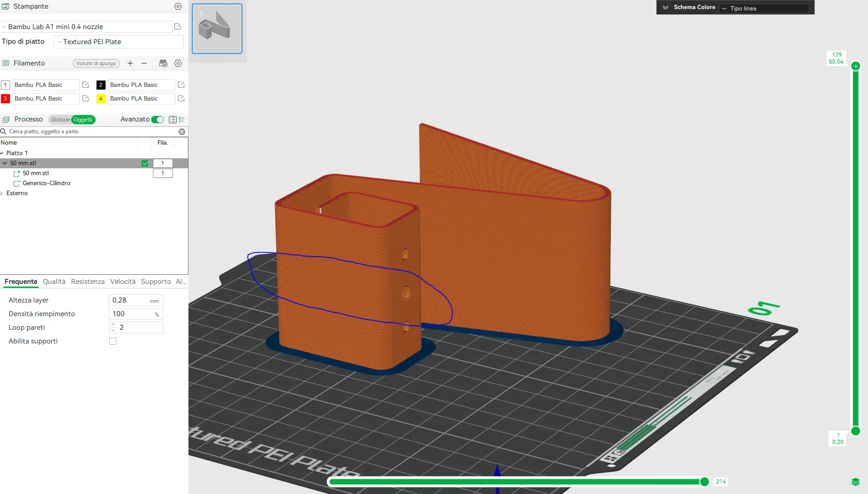
Task: Click the plus icon atop the layer slider
Action: 856,66
